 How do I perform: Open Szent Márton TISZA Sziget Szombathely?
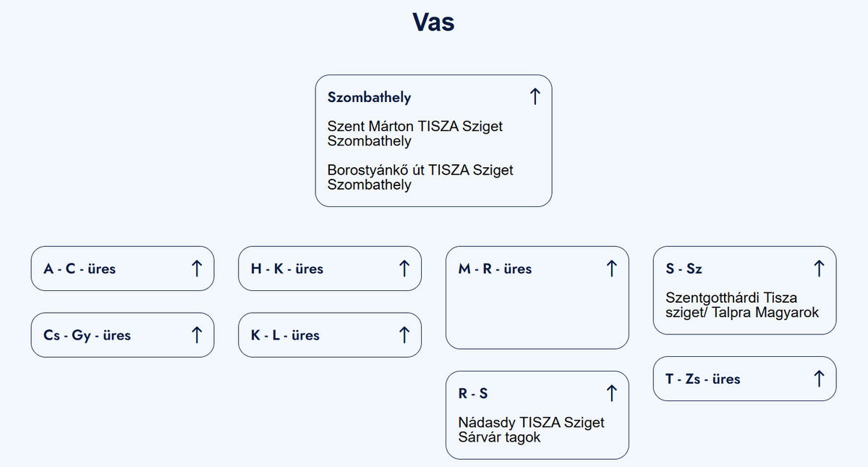(x=414, y=133)
